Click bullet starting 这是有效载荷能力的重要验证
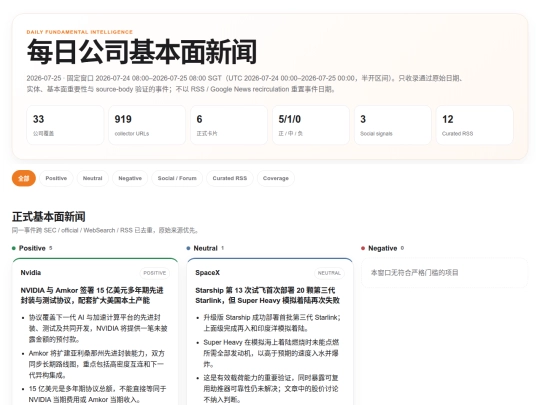Screen dimensions: 540x405 coord(271,389)
